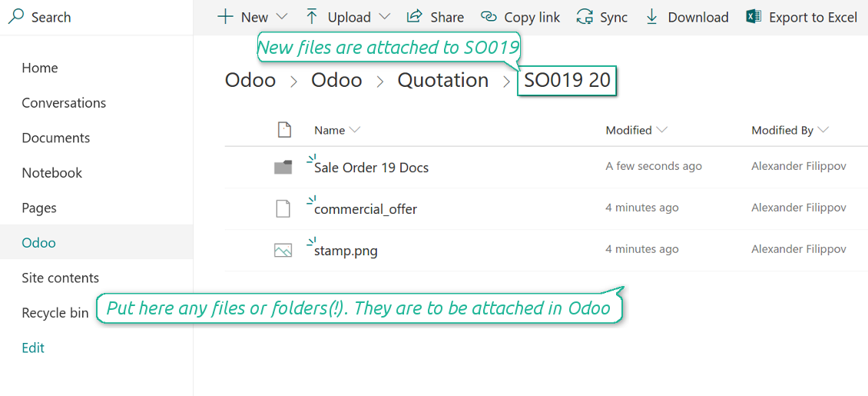This screenshot has height=396, width=868.
Task: Click the Share arrow icon
Action: pyautogui.click(x=415, y=16)
